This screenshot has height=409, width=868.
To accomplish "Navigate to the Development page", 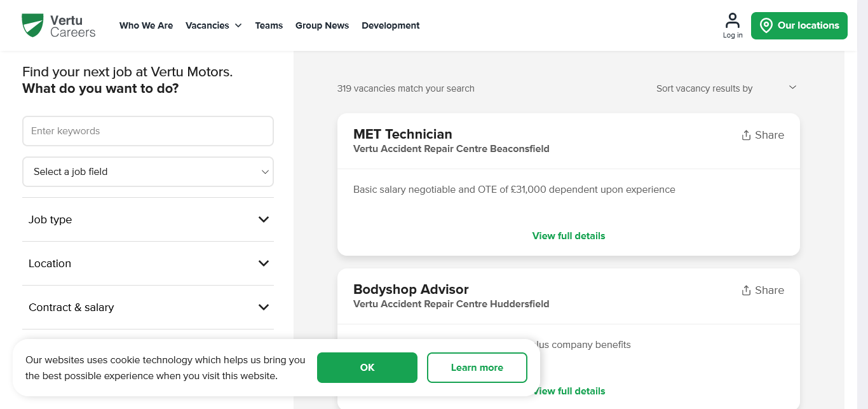I will coord(391,25).
